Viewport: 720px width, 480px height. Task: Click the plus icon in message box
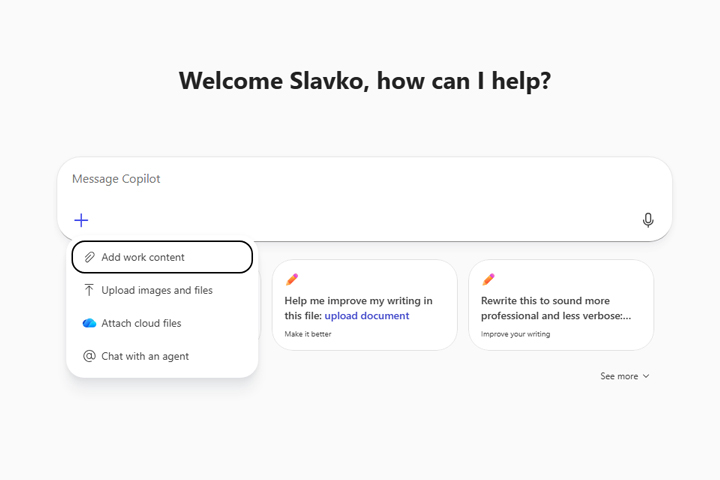point(82,220)
